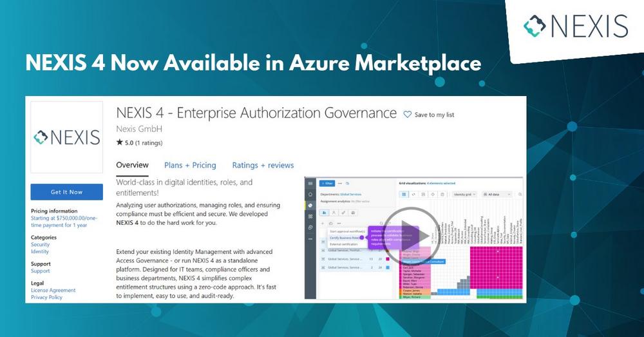
Task: Open the All data dropdown
Action: 497,194
